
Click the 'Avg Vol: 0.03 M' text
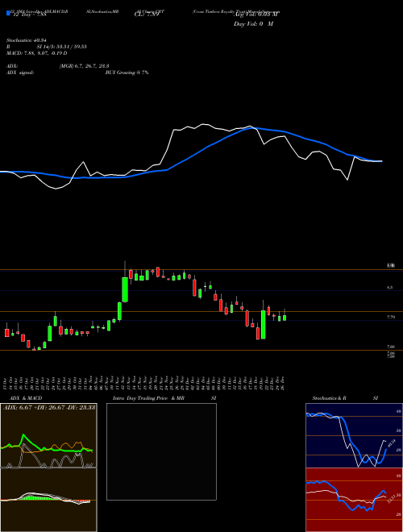[256, 15]
